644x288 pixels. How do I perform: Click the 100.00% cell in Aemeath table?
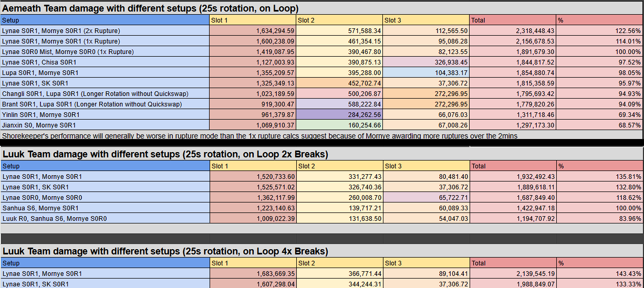599,52
